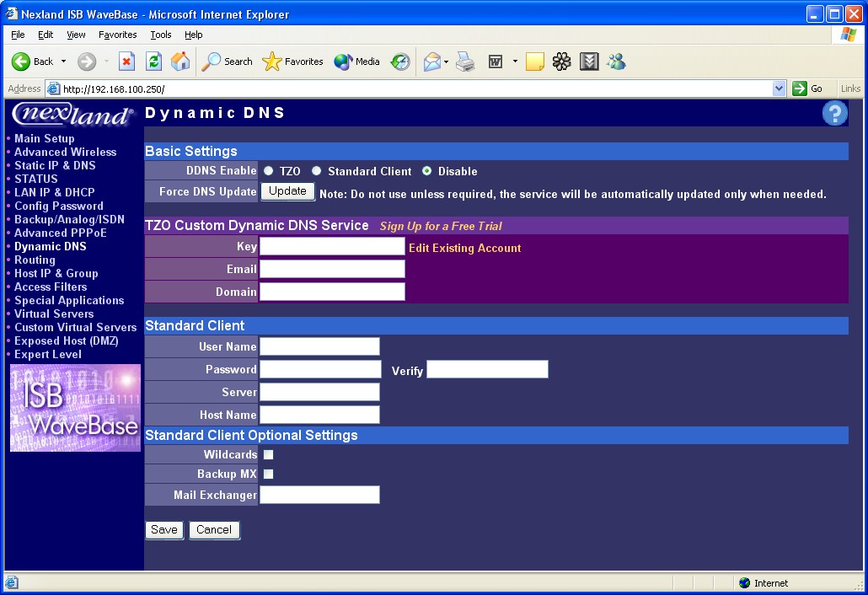
Task: Open the View menu
Action: pyautogui.click(x=76, y=35)
